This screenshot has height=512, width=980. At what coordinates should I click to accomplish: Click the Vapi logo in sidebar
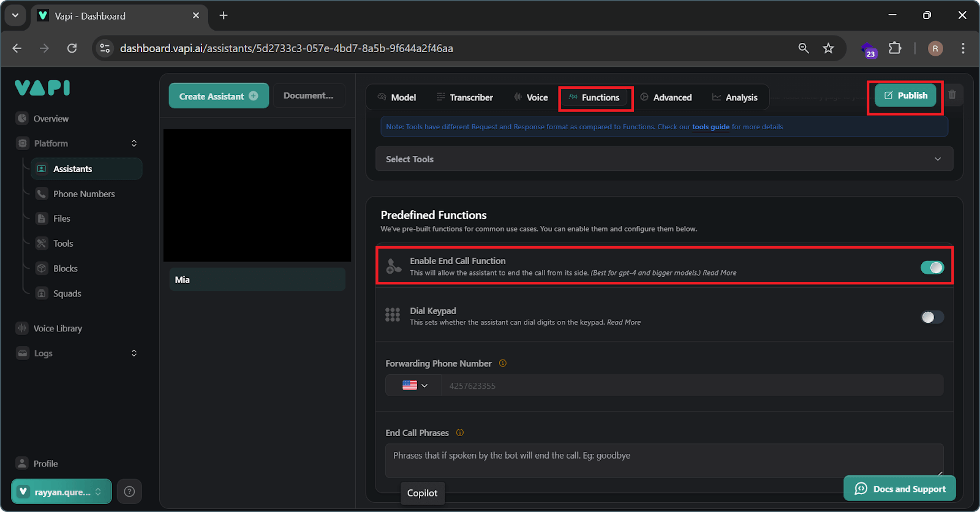coord(42,88)
